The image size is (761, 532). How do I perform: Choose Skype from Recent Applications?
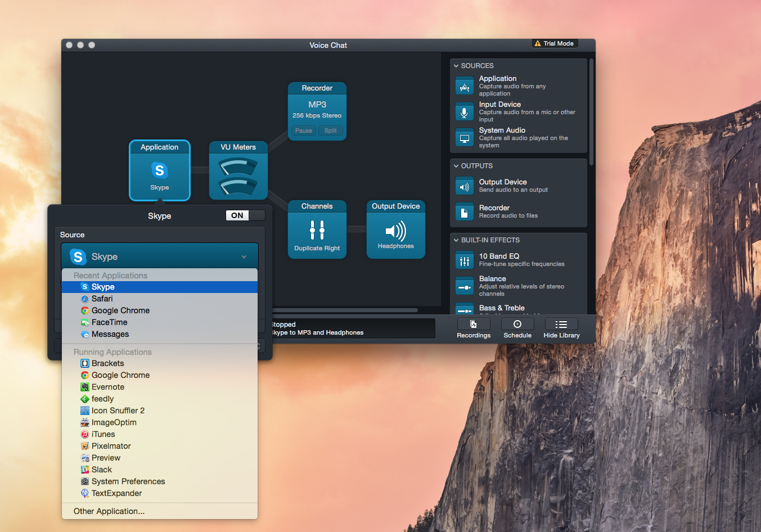[x=160, y=287]
